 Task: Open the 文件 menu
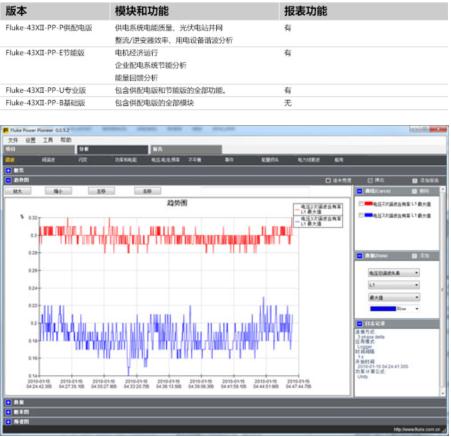[x=13, y=140]
